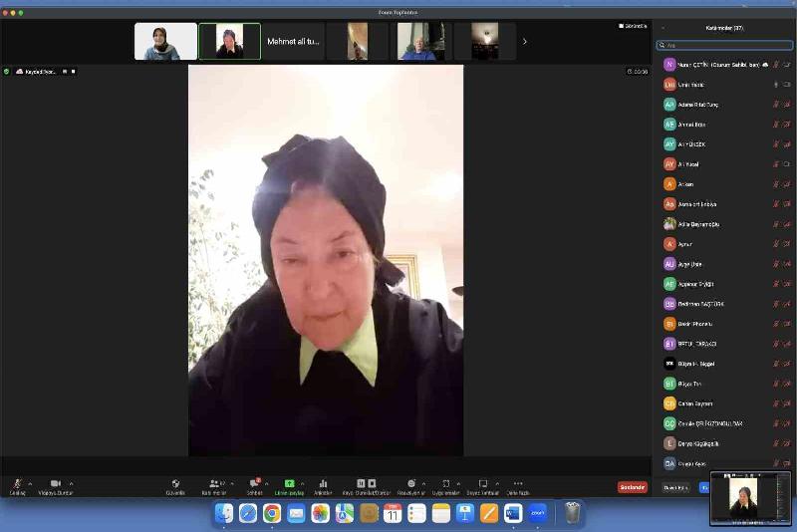Open the whiteboard icon in toolbar
Viewport: 797px width, 532px height.
pyautogui.click(x=482, y=483)
